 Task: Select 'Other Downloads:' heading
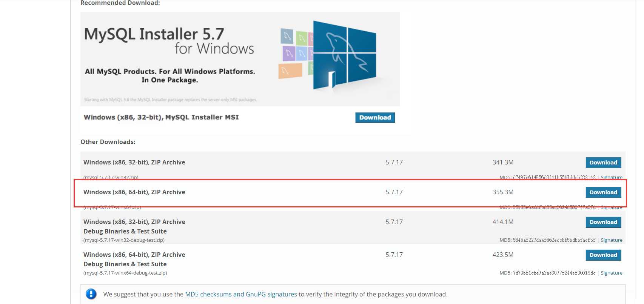tap(108, 142)
